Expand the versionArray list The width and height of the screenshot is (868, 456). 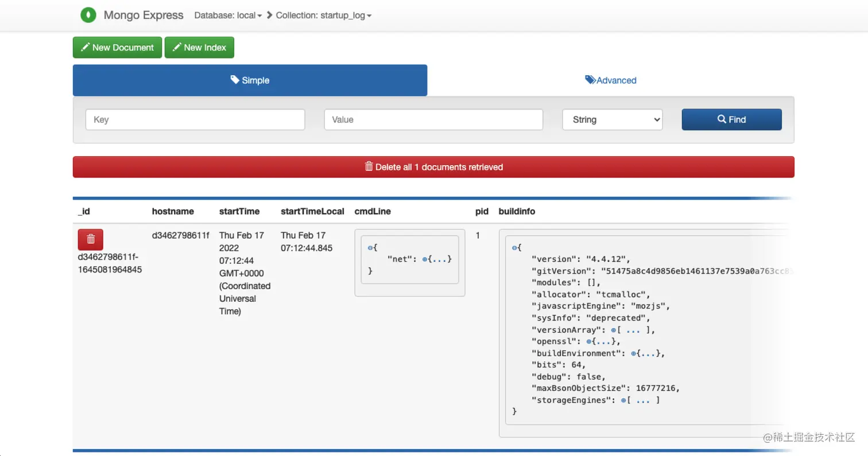point(614,330)
